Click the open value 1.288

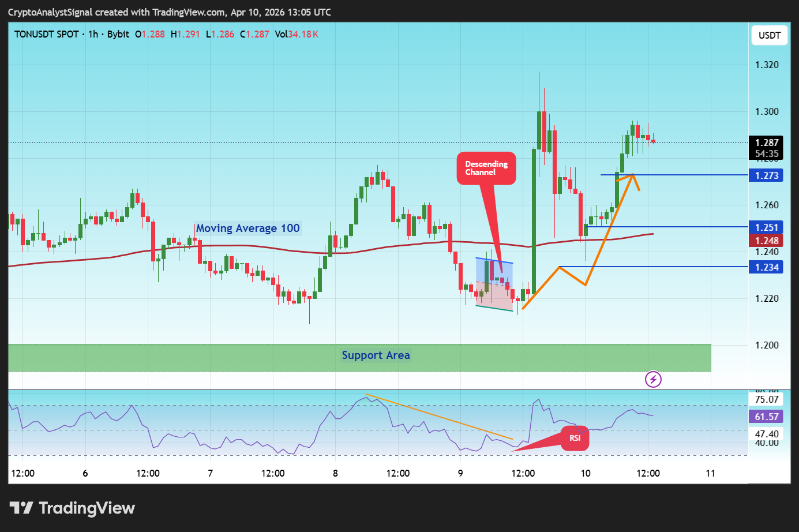(x=153, y=34)
